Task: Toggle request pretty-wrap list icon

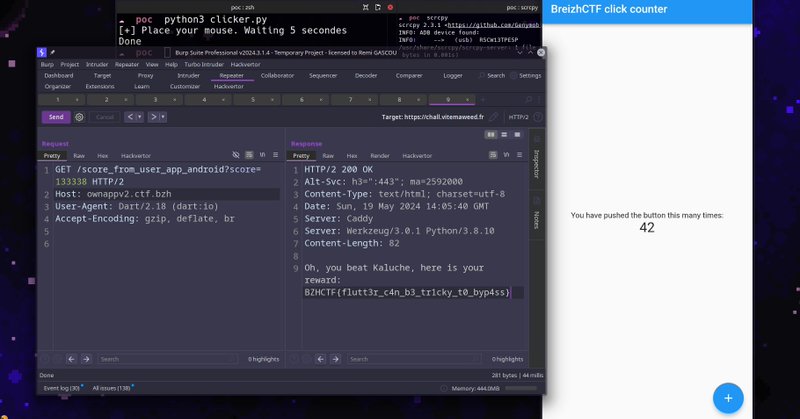Action: (x=249, y=155)
